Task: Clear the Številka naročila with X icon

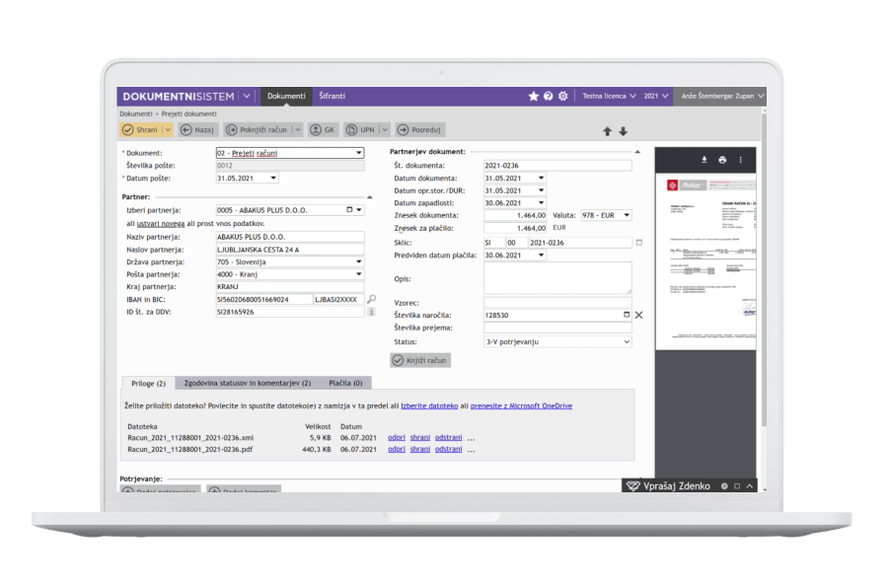Action: coord(638,315)
